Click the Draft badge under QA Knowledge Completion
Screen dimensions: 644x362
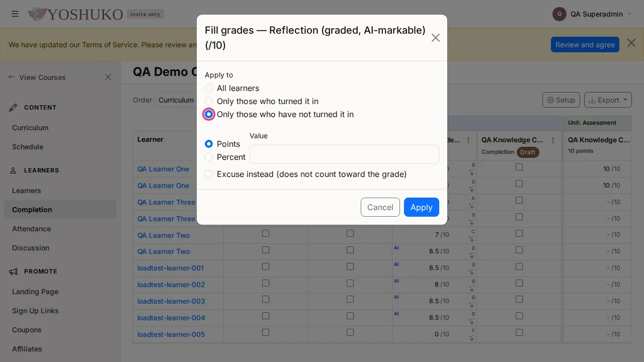click(528, 152)
